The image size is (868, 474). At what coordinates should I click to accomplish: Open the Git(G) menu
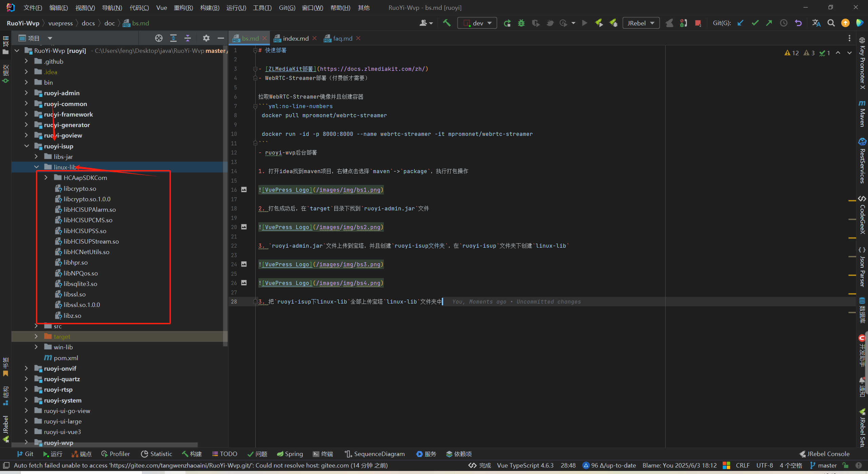point(287,7)
